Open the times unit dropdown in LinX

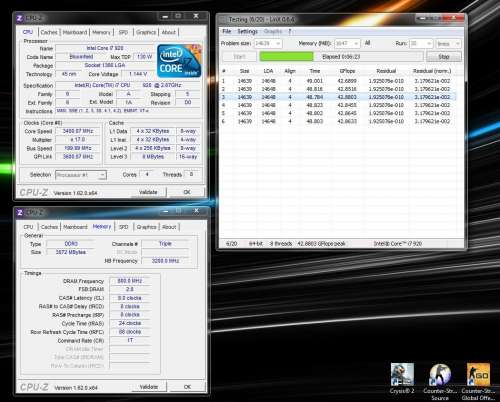[448, 44]
